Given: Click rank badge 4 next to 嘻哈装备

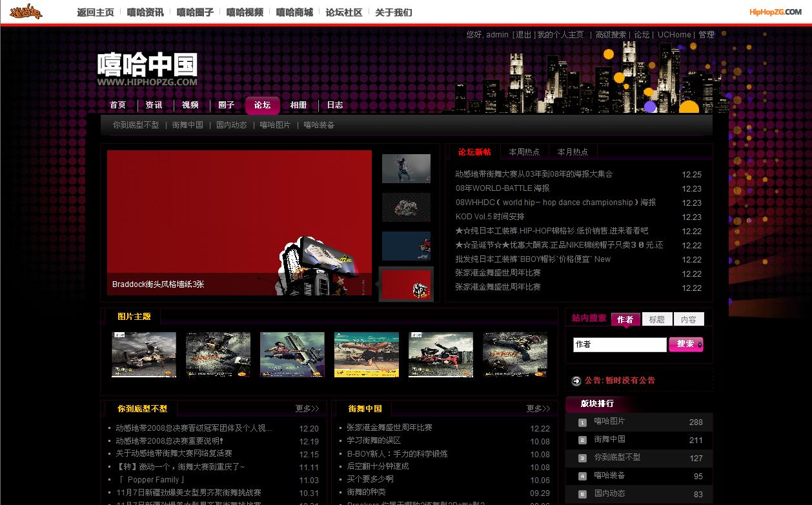Looking at the screenshot, I should 582,476.
